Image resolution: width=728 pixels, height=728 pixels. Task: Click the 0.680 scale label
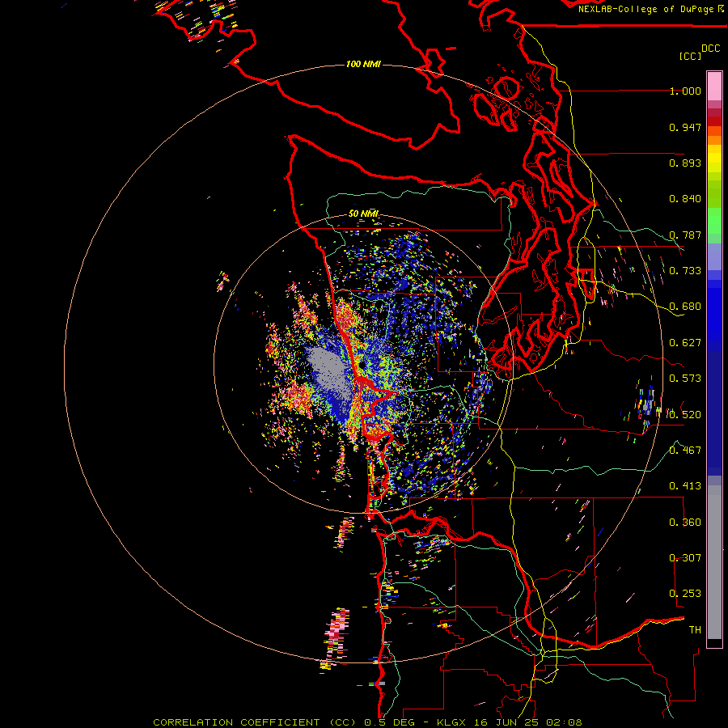click(x=685, y=307)
